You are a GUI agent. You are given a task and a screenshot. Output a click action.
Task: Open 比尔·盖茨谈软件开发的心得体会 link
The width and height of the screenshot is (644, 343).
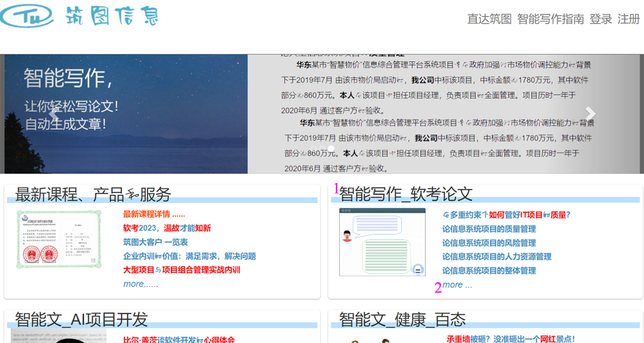[x=179, y=339]
